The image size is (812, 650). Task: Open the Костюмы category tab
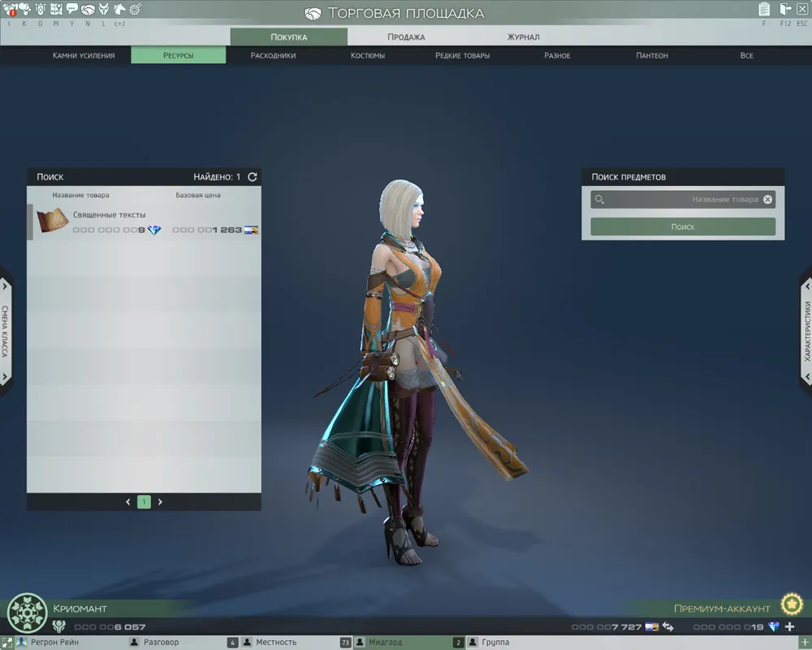coord(368,55)
